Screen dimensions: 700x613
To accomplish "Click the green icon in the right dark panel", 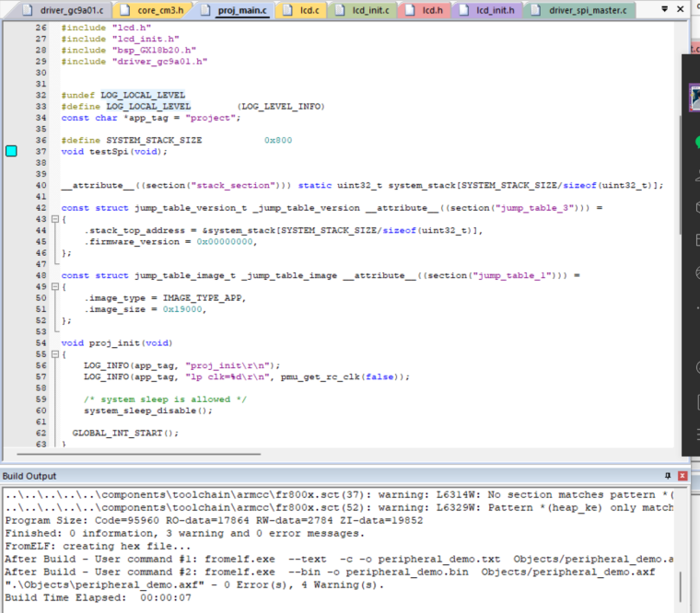I will click(x=697, y=141).
